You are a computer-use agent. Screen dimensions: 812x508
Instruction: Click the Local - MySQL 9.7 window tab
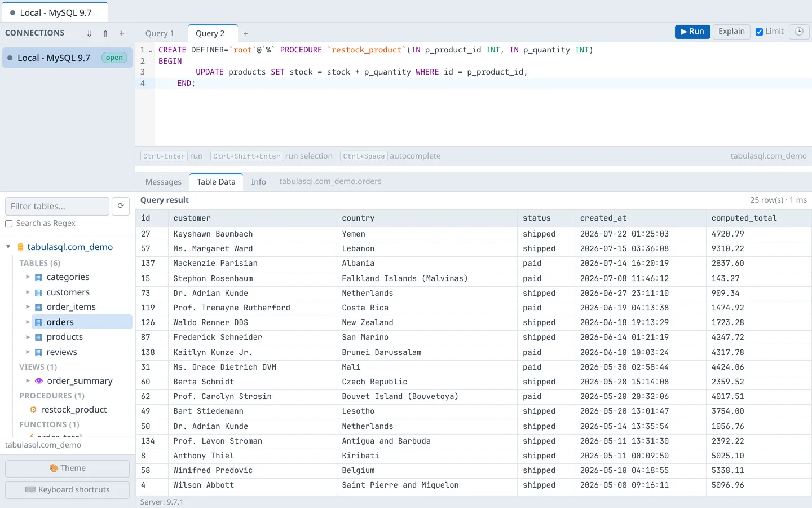tap(55, 12)
